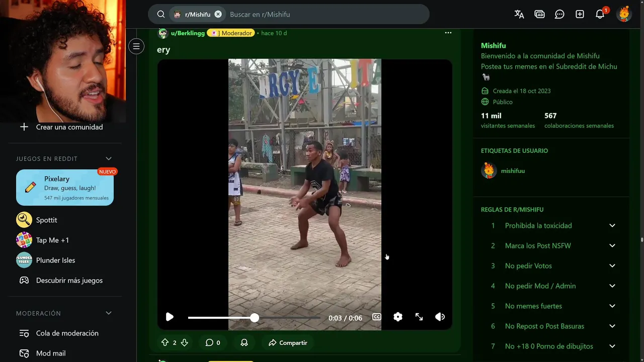644x362 pixels.
Task: Toggle video fullscreen mode
Action: point(419,317)
